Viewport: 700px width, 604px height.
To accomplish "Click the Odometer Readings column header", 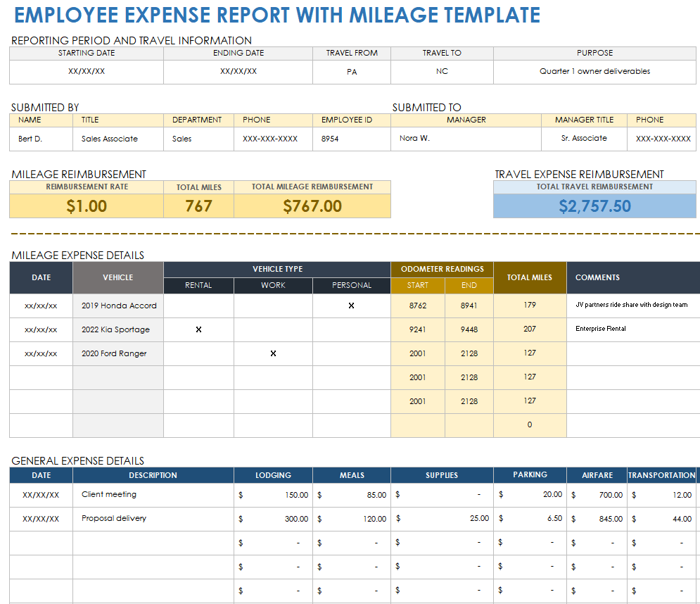I will tap(442, 269).
